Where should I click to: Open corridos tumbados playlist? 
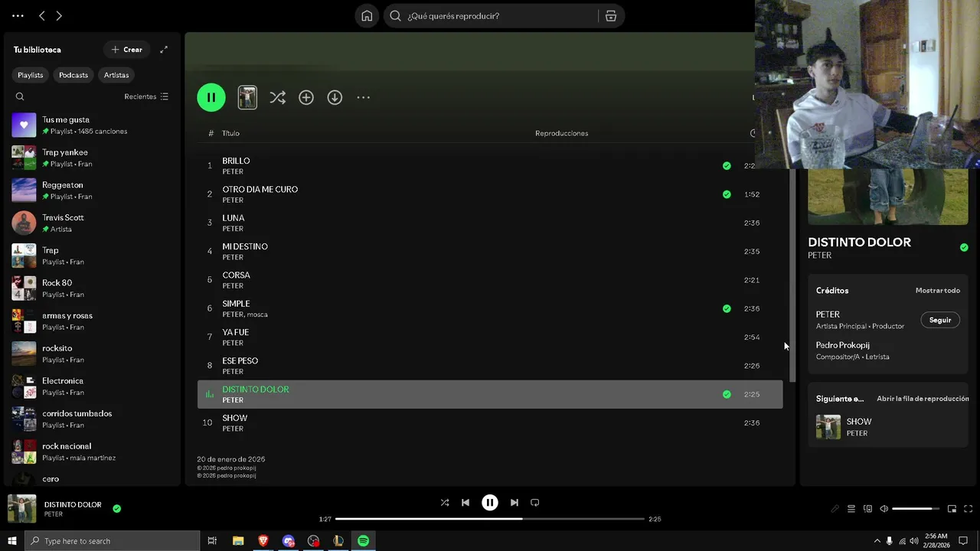(x=92, y=419)
